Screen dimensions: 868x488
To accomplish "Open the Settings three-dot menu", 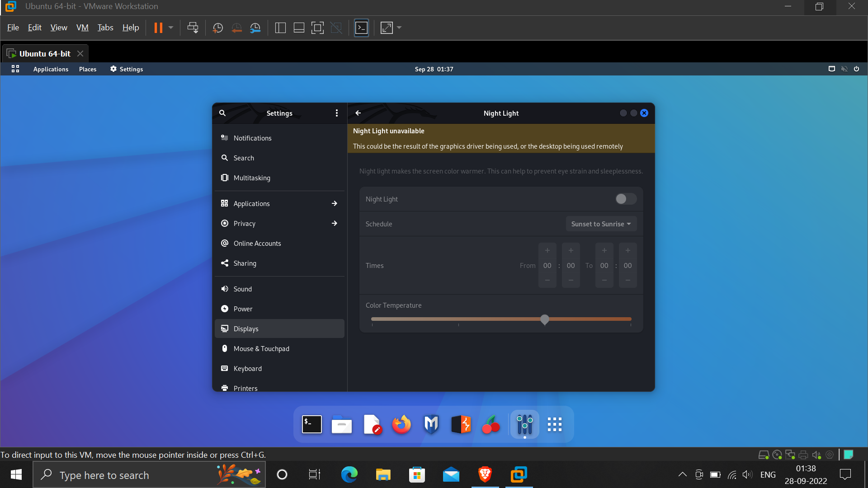I will click(336, 113).
